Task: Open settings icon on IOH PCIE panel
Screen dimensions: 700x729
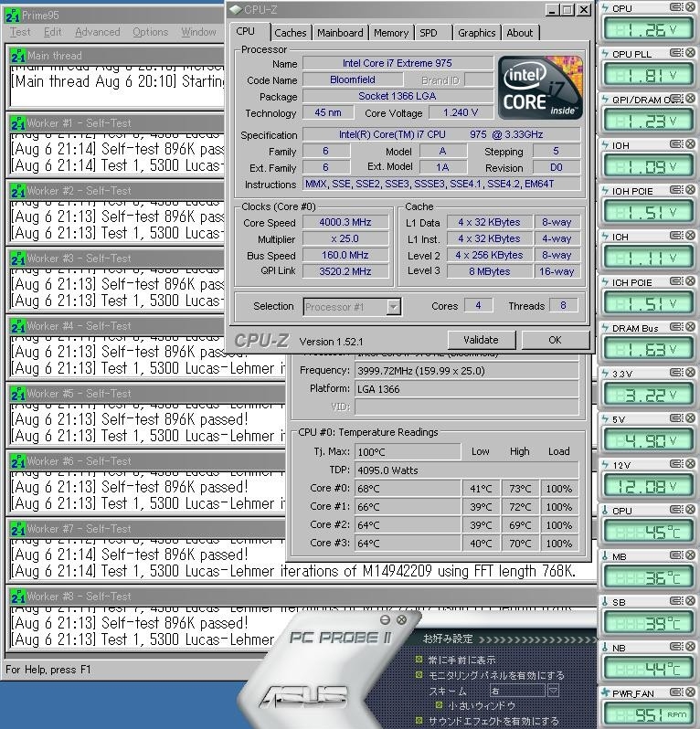Action: [x=676, y=190]
